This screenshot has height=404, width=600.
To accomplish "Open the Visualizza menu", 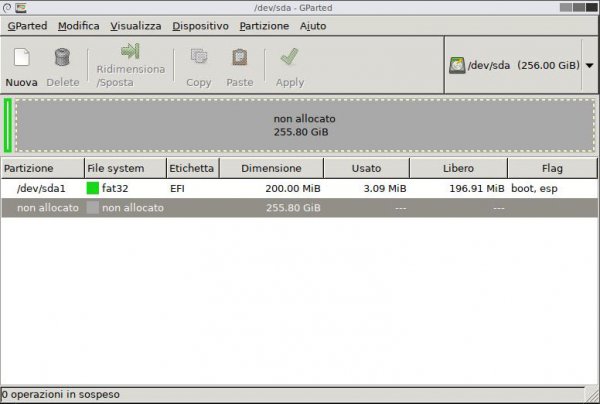I will pos(136,26).
